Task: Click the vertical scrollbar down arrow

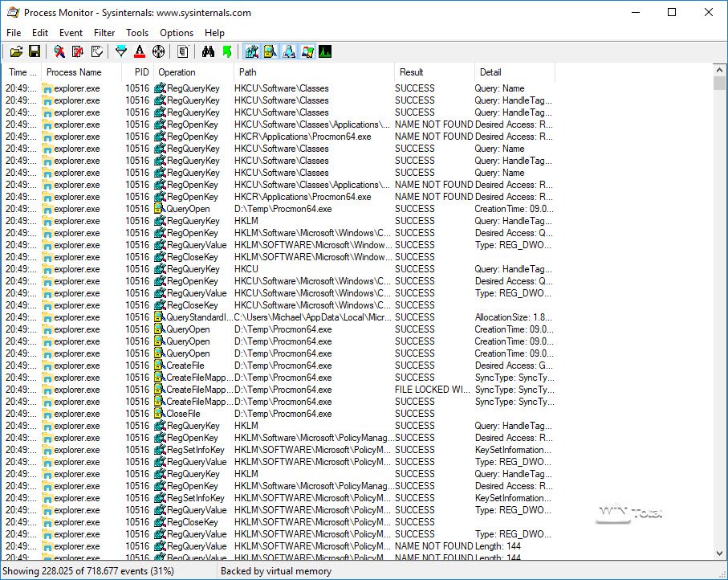Action: click(x=720, y=553)
